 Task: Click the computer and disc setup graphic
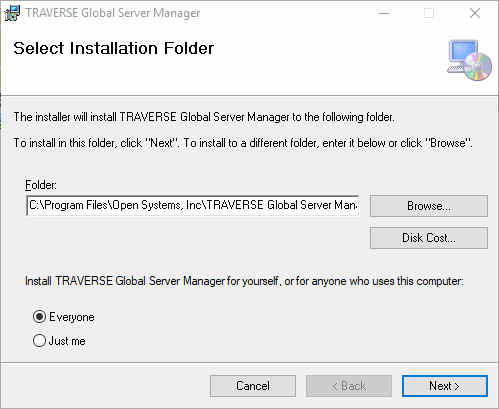469,60
